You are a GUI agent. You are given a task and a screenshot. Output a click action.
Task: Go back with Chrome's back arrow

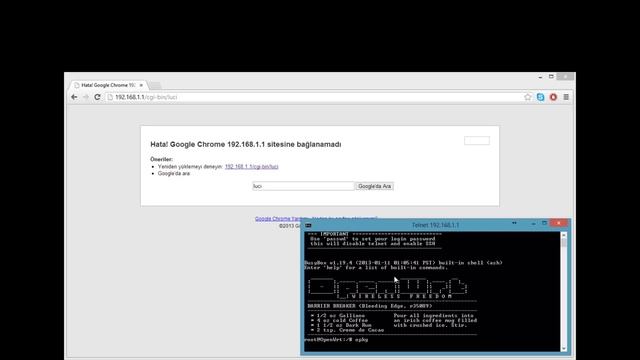(x=74, y=97)
